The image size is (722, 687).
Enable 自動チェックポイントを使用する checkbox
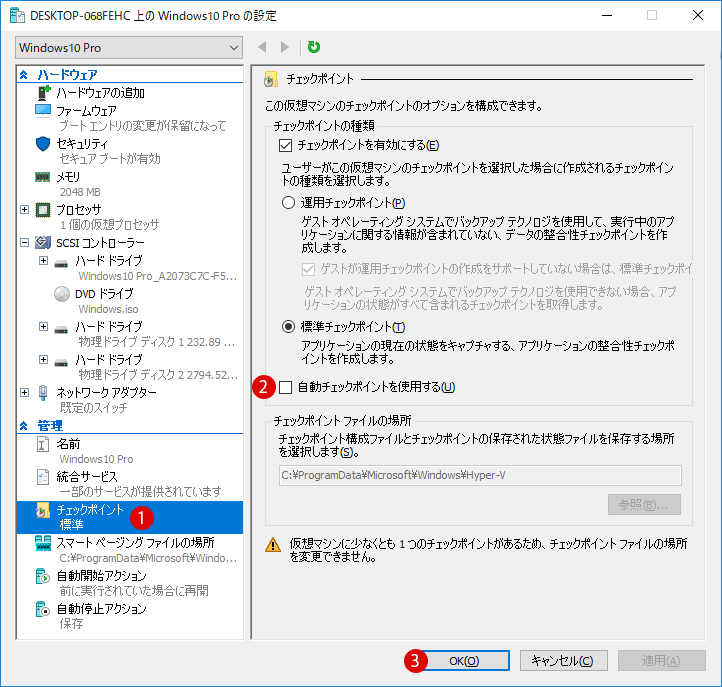point(285,387)
